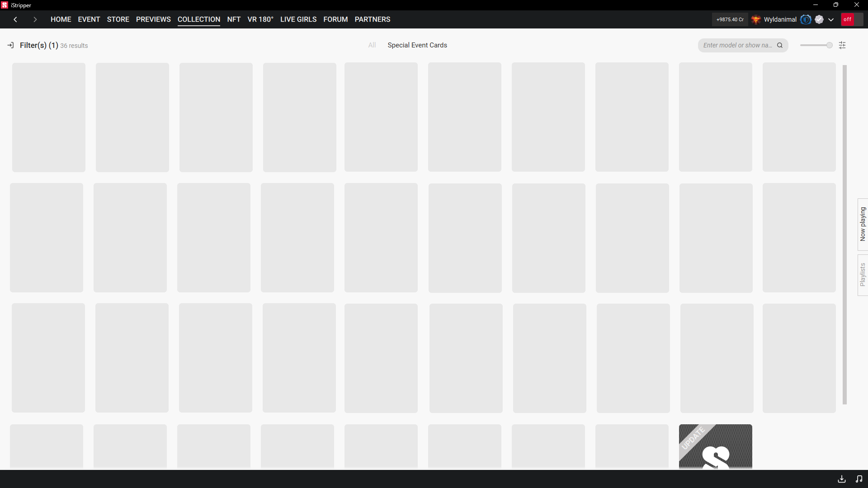This screenshot has width=868, height=488.
Task: Expand the Playlists side panel
Action: pos(863,275)
